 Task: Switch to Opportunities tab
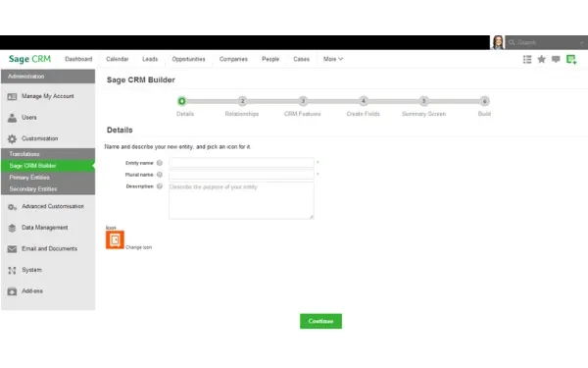[188, 59]
